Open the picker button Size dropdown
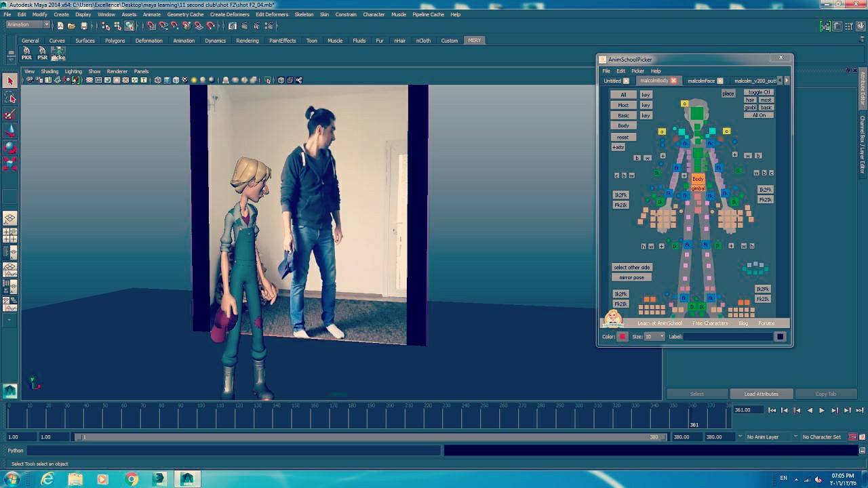The width and height of the screenshot is (868, 488). tap(654, 337)
